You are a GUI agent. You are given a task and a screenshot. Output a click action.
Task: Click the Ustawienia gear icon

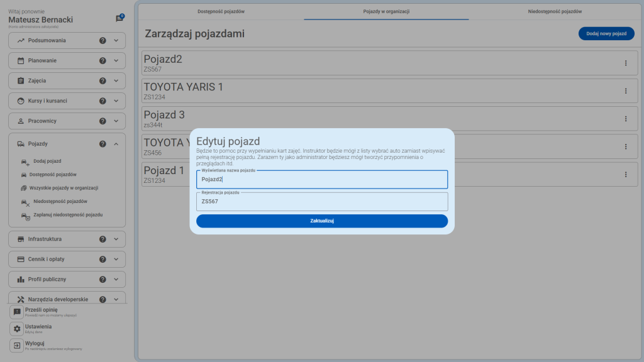point(17,329)
